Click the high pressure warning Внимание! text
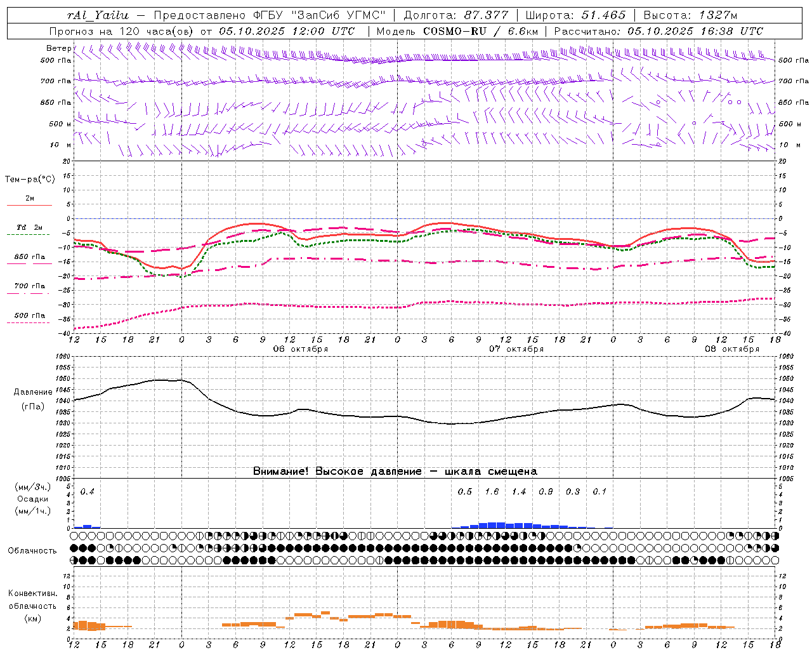The image size is (812, 650). click(x=395, y=472)
